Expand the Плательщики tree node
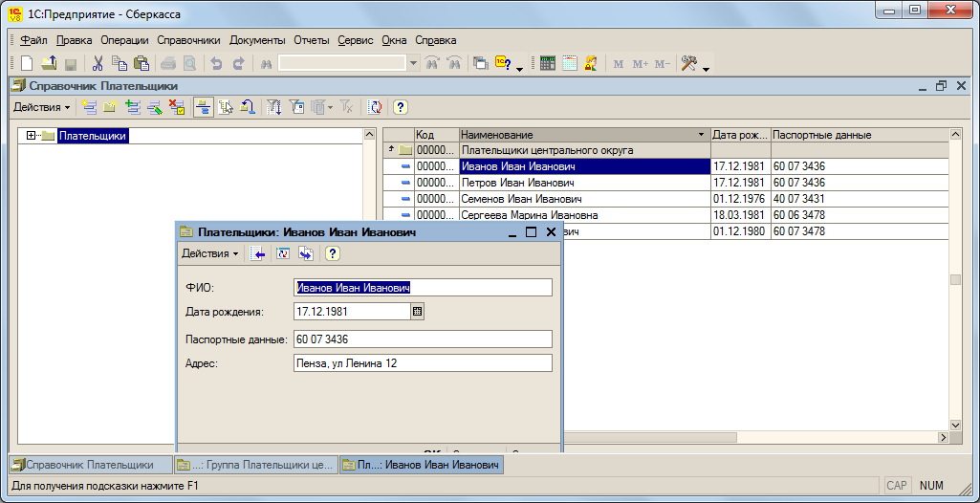980x503 pixels. pos(32,136)
